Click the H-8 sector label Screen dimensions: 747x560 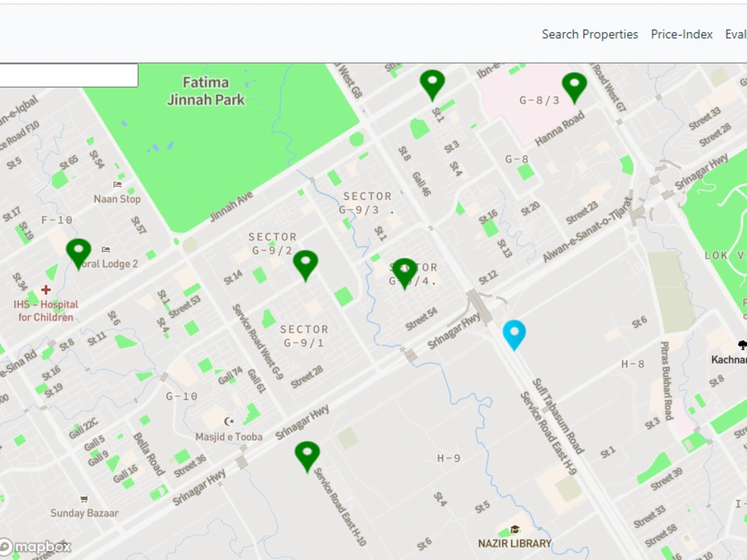[x=633, y=364]
